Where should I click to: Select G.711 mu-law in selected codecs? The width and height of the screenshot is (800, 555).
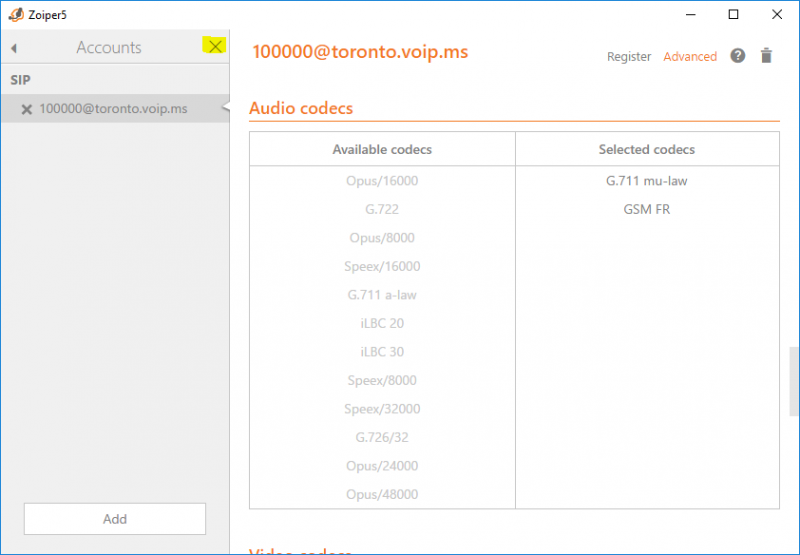pos(646,181)
